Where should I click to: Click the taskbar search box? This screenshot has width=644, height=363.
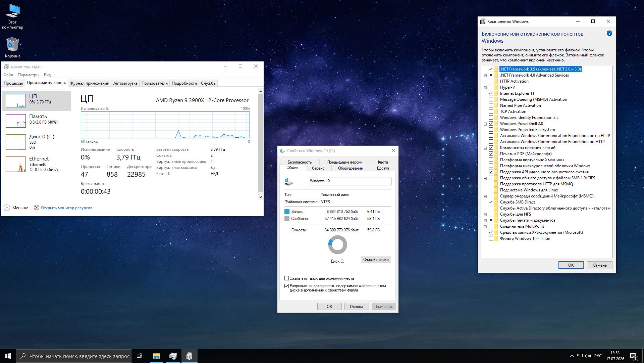point(73,356)
